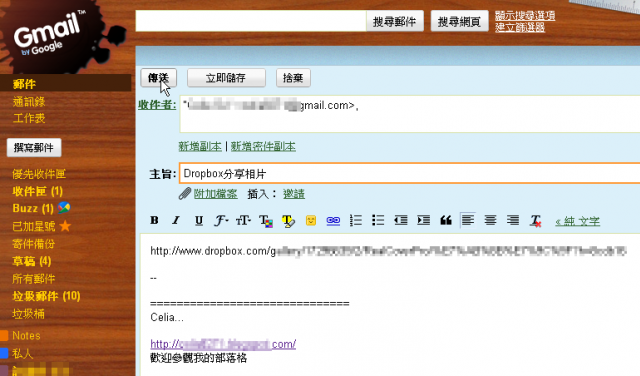
Task: Increase the indent
Action: tap(424, 221)
